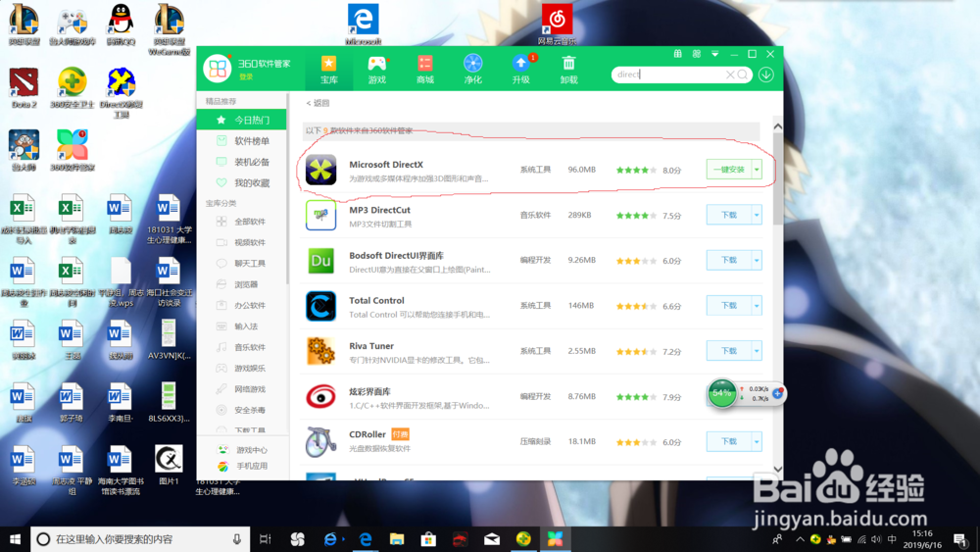Click the Bodsoft DirectUI Du icon
Viewport: 980px width, 552px height.
320,261
